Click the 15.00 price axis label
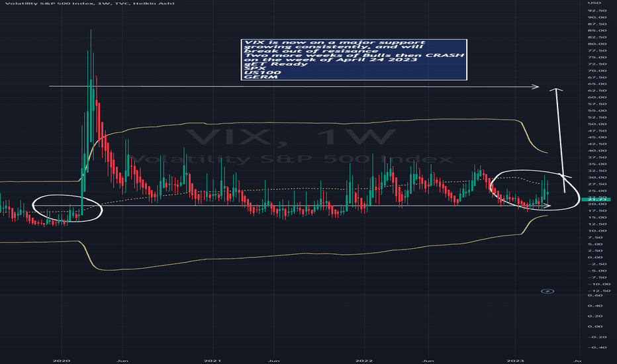The height and width of the screenshot is (364, 617). tap(597, 218)
